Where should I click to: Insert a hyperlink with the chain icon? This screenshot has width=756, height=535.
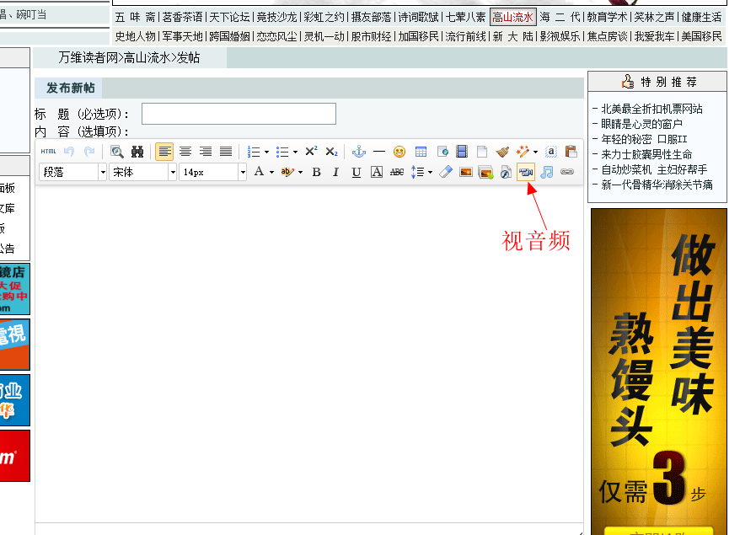tap(567, 172)
